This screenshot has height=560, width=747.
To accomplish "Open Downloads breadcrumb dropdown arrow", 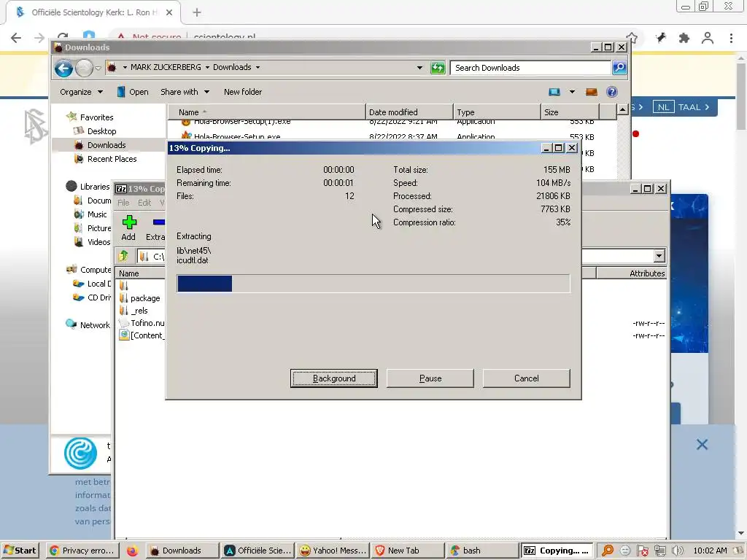I will (258, 68).
